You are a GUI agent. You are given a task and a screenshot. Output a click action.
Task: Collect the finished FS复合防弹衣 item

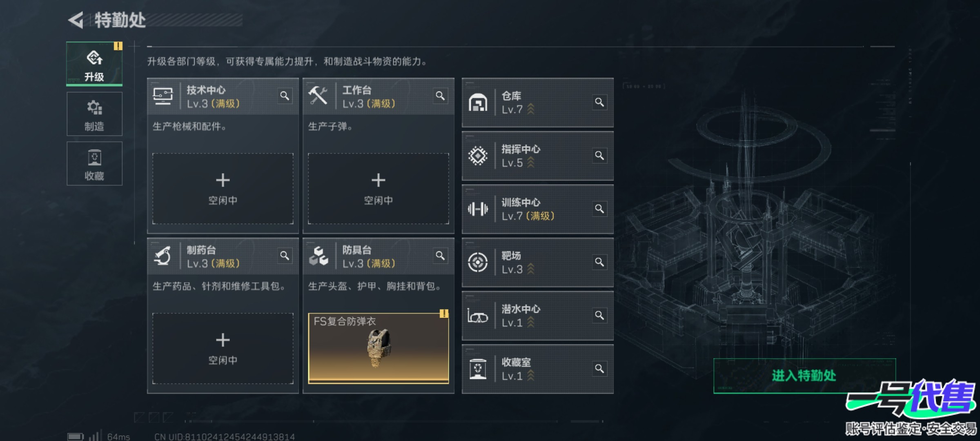379,348
